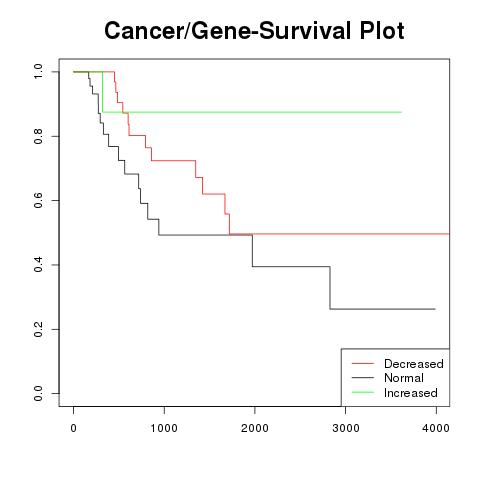Click the red Decreased curve flat tail
480x480 pixels.
coord(339,234)
